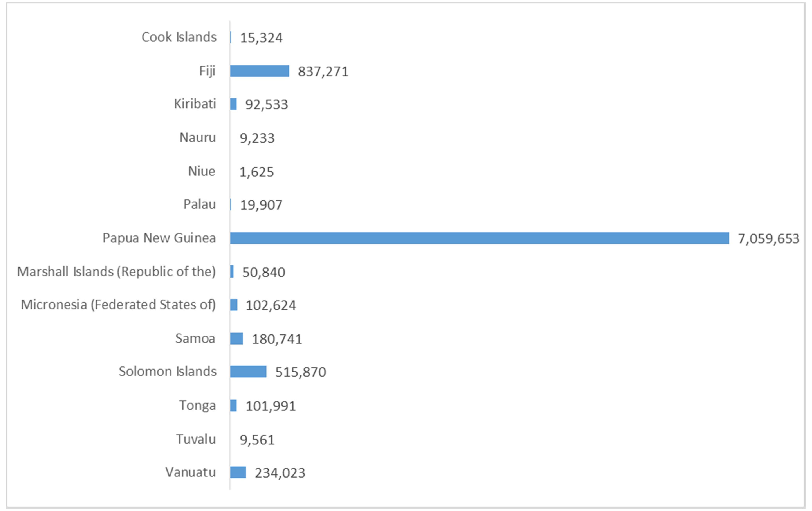This screenshot has width=812, height=511.
Task: Click the Samoa bar
Action: pyautogui.click(x=236, y=338)
